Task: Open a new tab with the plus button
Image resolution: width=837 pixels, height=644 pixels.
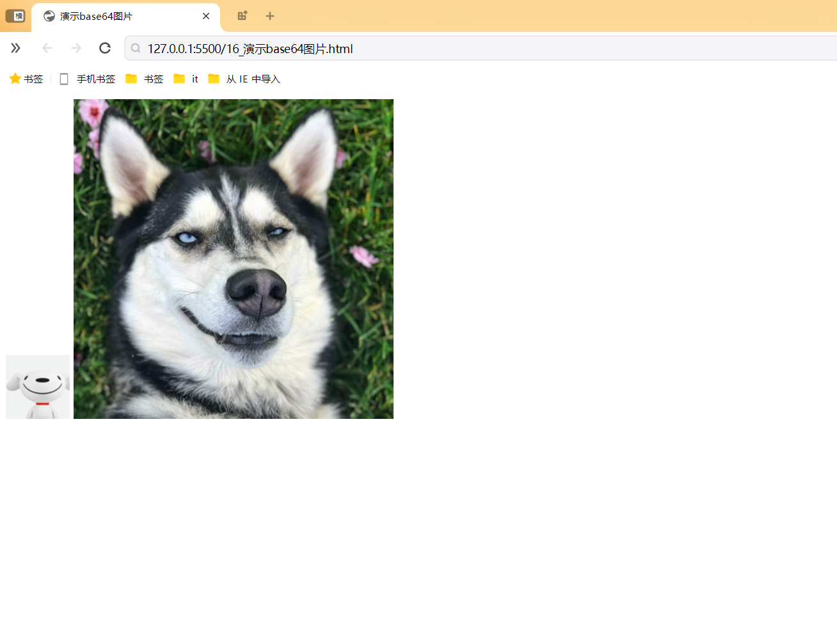Action: pyautogui.click(x=270, y=16)
